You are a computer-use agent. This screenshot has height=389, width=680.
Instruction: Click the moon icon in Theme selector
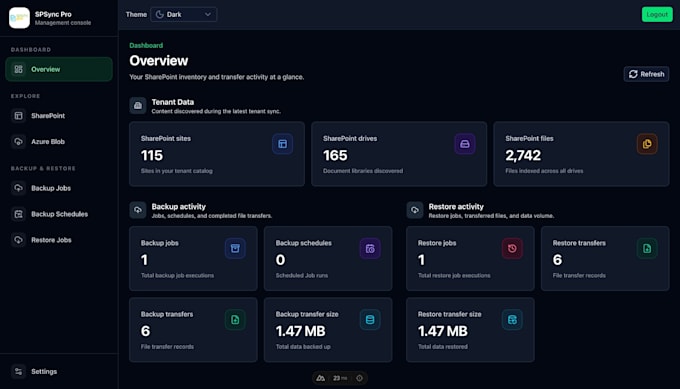point(160,14)
